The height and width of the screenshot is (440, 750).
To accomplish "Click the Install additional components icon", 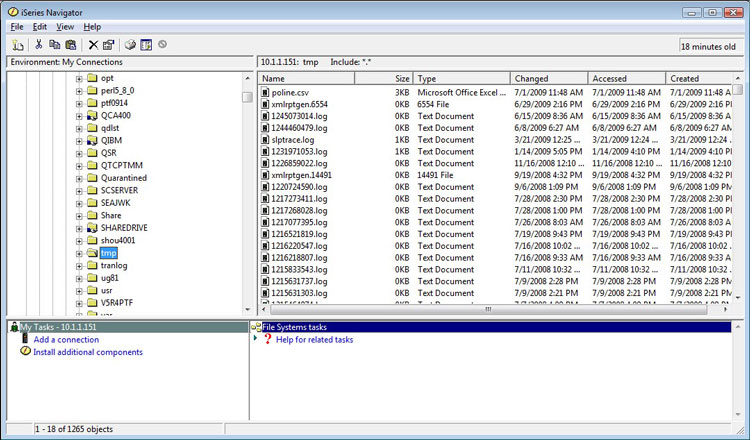I will click(x=25, y=352).
